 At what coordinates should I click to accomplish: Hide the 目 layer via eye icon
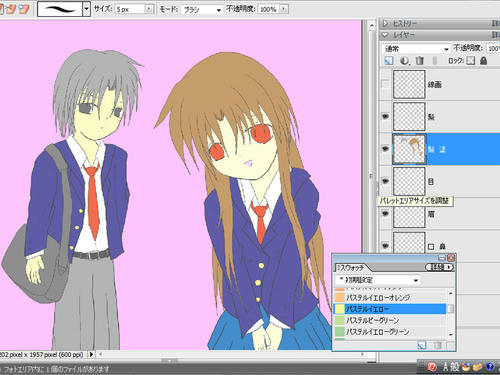click(385, 181)
